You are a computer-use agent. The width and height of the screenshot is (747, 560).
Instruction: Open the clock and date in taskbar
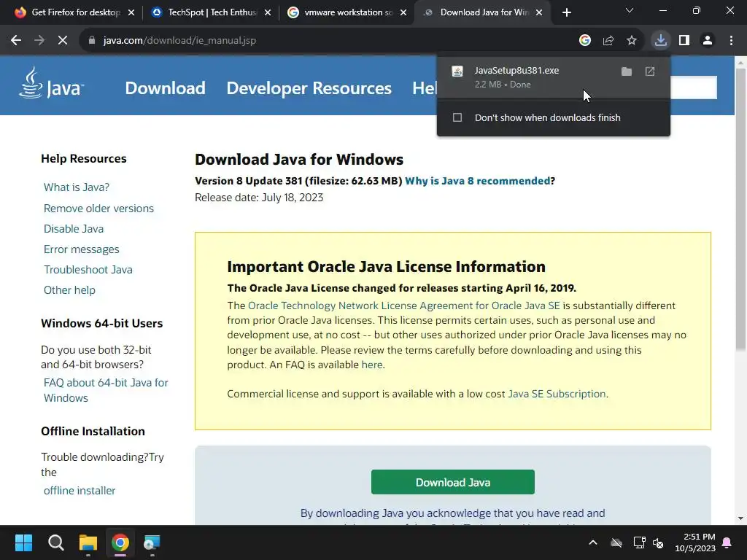(x=695, y=542)
